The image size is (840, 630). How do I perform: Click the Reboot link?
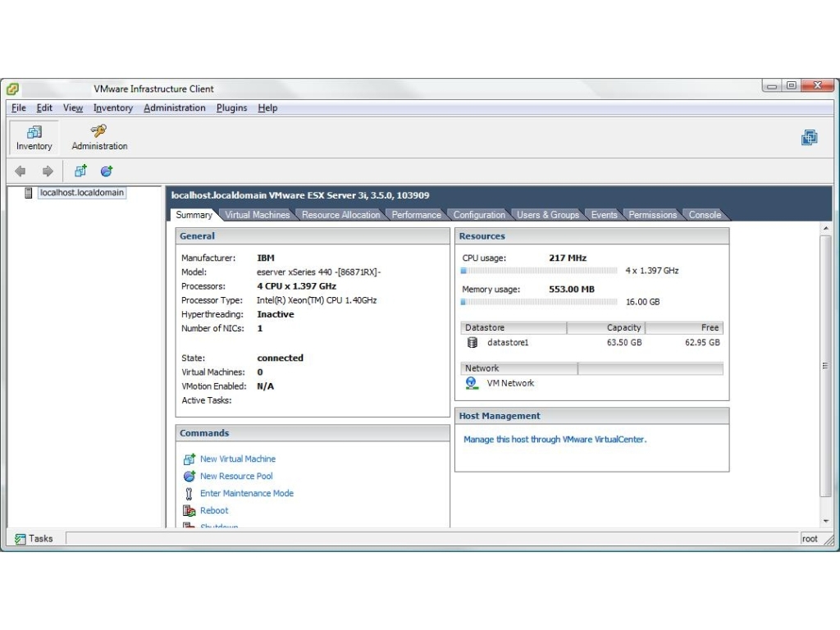click(x=214, y=510)
